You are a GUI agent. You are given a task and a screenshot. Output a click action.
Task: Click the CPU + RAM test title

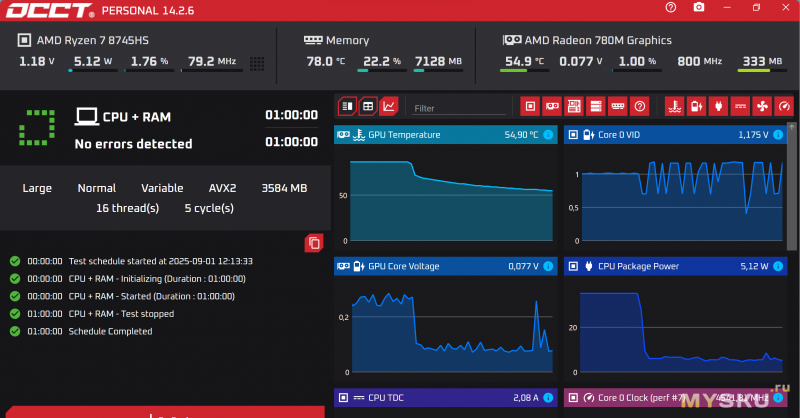tap(136, 117)
